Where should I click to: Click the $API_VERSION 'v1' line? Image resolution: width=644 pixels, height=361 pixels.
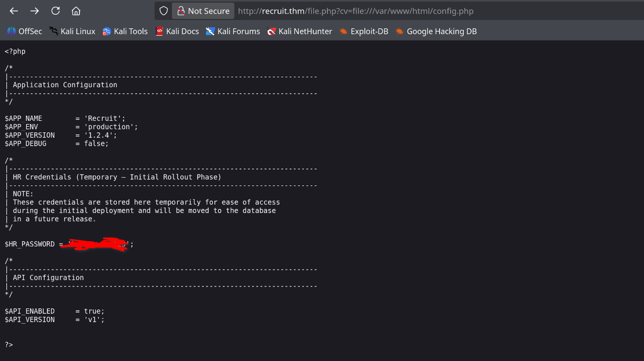(x=55, y=319)
